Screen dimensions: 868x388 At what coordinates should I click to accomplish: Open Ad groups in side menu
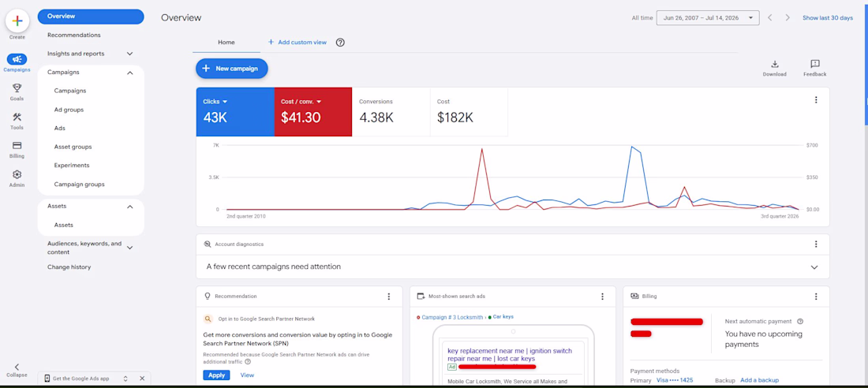(x=69, y=110)
